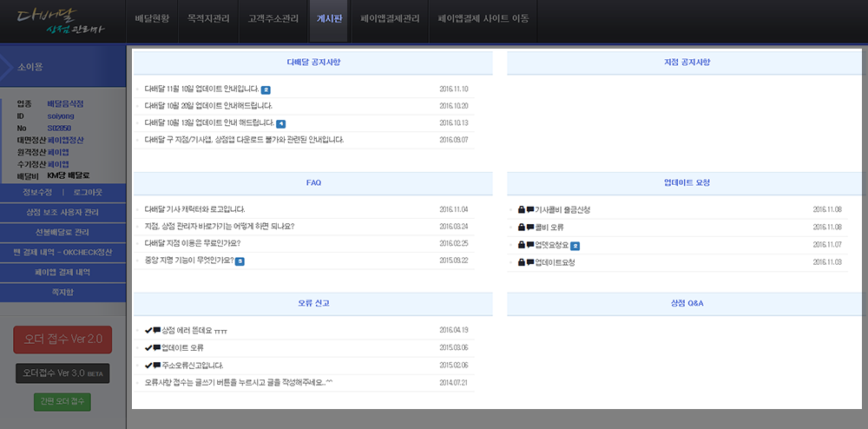Click checkmark icon on 상점 에러 뜬데요 row
Screen dimensions: 868x429
[148, 330]
